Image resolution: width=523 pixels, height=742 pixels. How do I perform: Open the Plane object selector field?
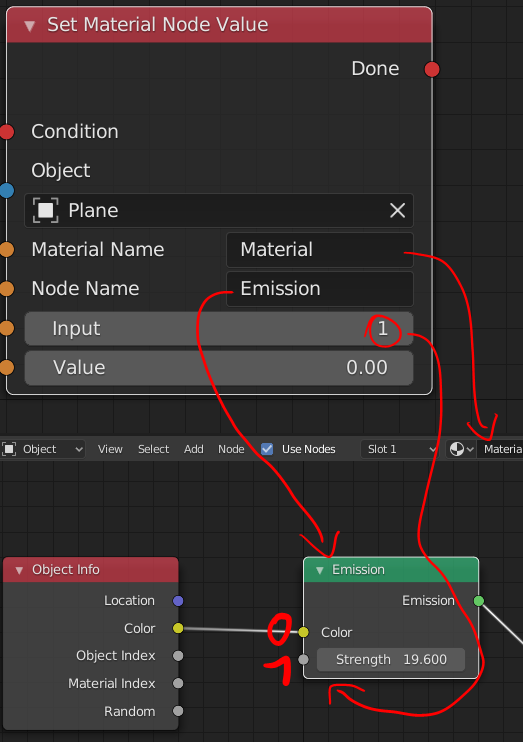(x=219, y=211)
